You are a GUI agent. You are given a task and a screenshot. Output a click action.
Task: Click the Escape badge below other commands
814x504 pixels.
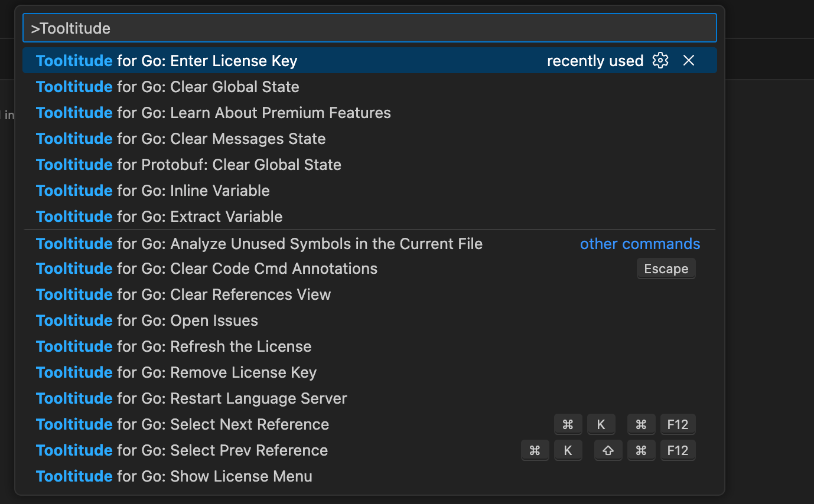(x=666, y=269)
